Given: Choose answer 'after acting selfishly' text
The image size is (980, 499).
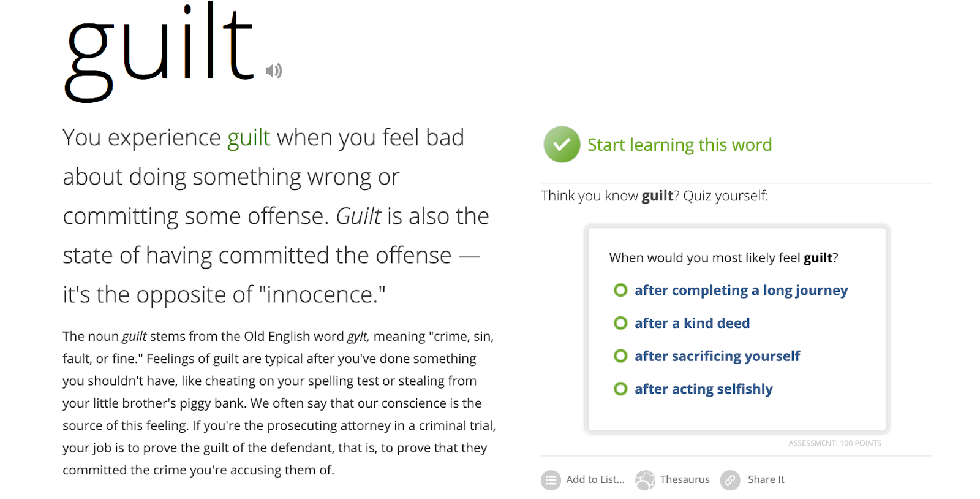Looking at the screenshot, I should pos(704,389).
